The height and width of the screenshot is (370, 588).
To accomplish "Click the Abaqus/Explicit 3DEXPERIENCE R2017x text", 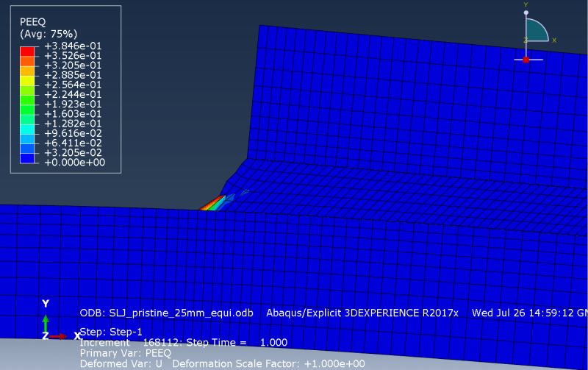I will click(x=362, y=313).
